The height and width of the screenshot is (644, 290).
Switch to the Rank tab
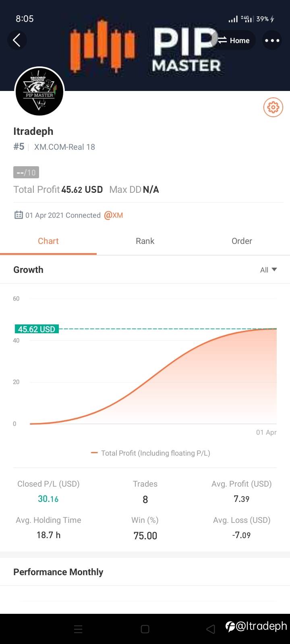pyautogui.click(x=145, y=241)
